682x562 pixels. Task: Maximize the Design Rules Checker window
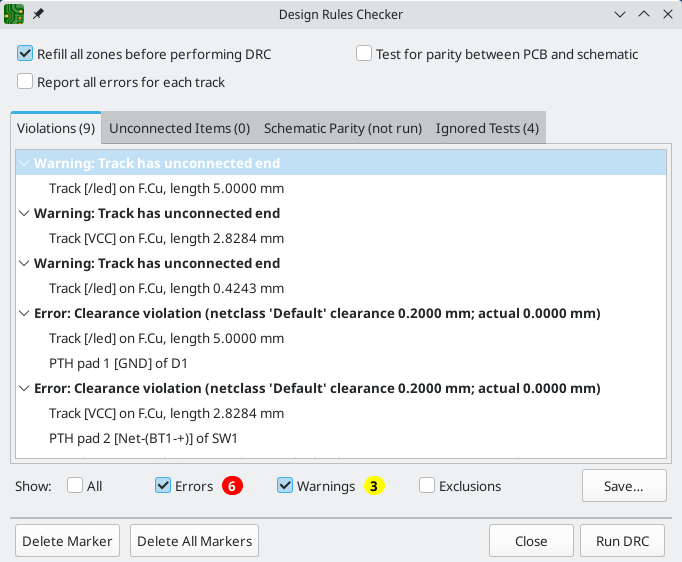point(643,14)
